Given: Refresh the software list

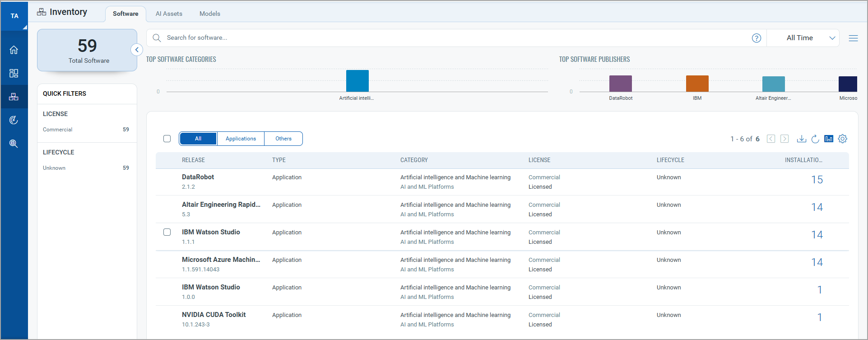Looking at the screenshot, I should [x=815, y=139].
